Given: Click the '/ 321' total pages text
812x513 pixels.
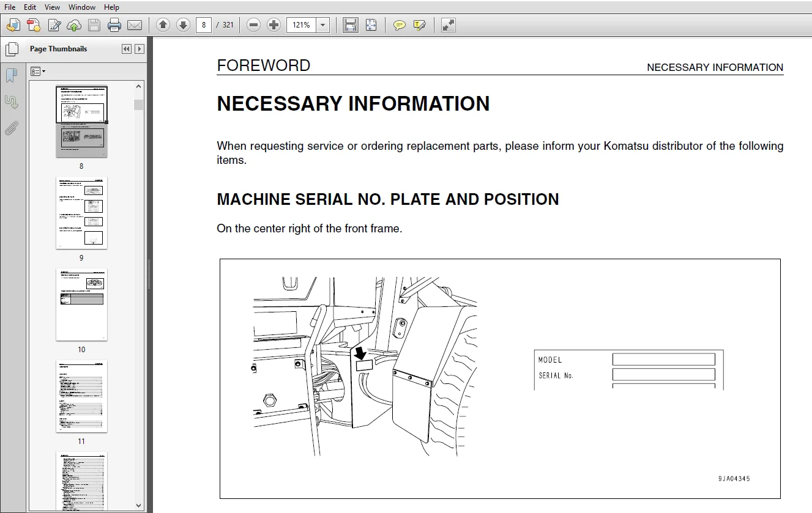Looking at the screenshot, I should click(x=225, y=25).
